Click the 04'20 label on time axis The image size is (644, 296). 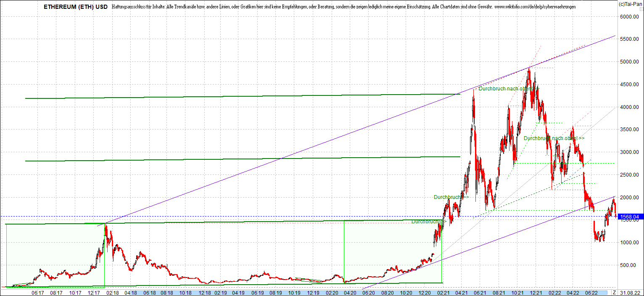coord(350,293)
